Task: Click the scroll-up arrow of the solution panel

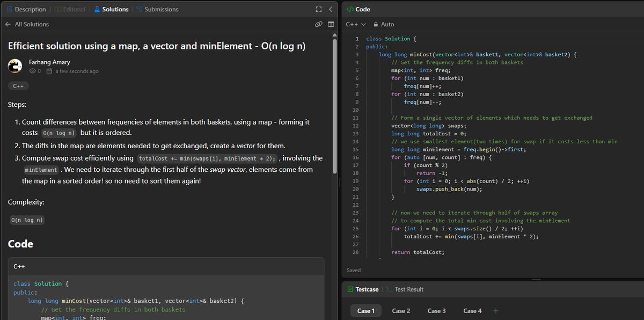Action: coord(336,35)
